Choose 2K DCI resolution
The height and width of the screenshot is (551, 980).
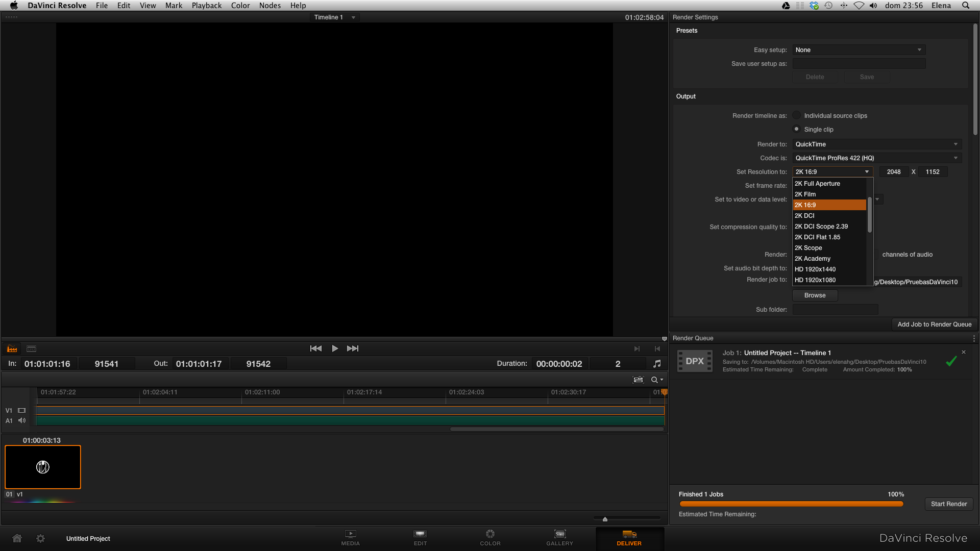click(829, 216)
